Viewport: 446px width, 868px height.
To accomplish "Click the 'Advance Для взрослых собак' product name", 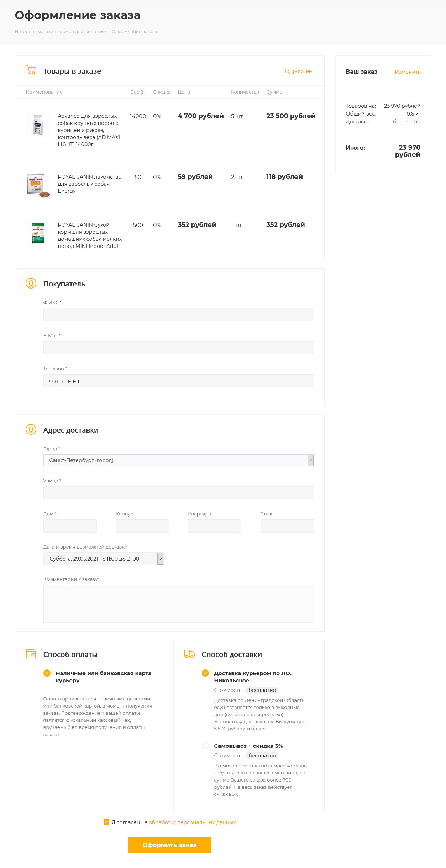I will coord(89,130).
